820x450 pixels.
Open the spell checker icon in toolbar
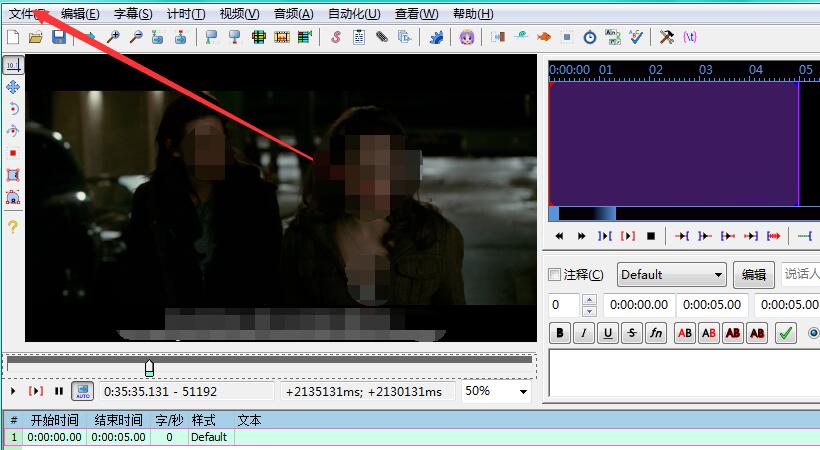point(636,38)
